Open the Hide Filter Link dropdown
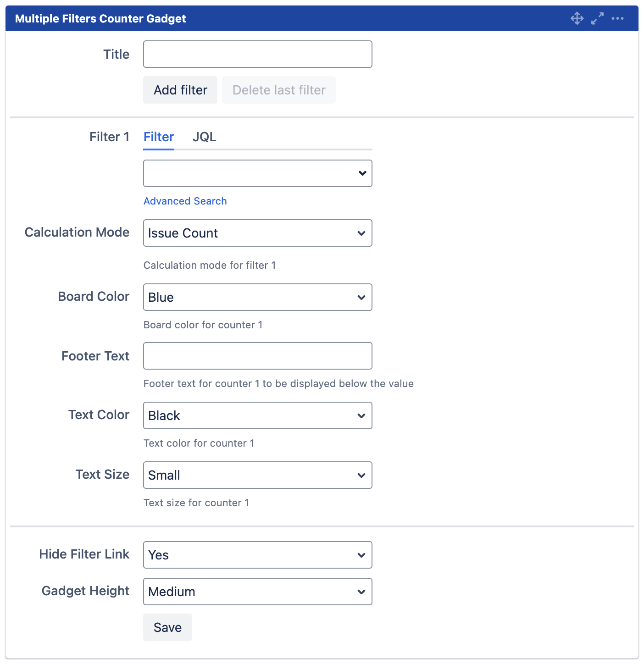Viewport: 644px width, 664px height. click(257, 555)
